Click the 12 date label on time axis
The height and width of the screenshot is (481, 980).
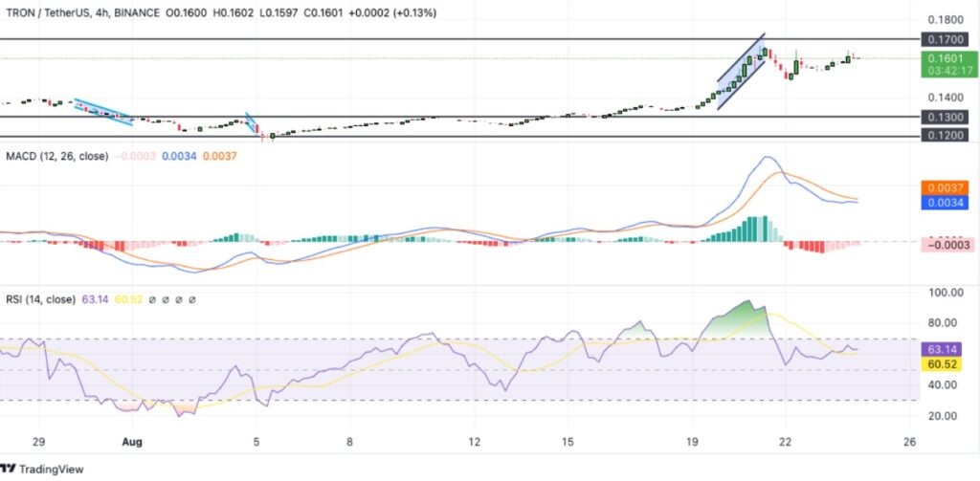point(475,442)
